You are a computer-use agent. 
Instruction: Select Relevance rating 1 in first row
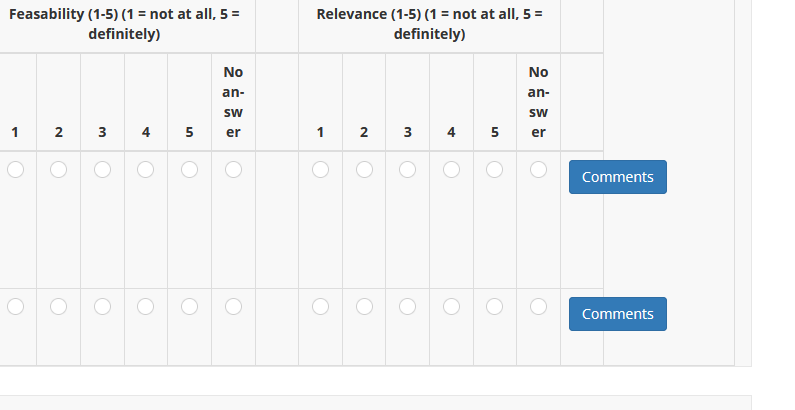pyautogui.click(x=320, y=170)
